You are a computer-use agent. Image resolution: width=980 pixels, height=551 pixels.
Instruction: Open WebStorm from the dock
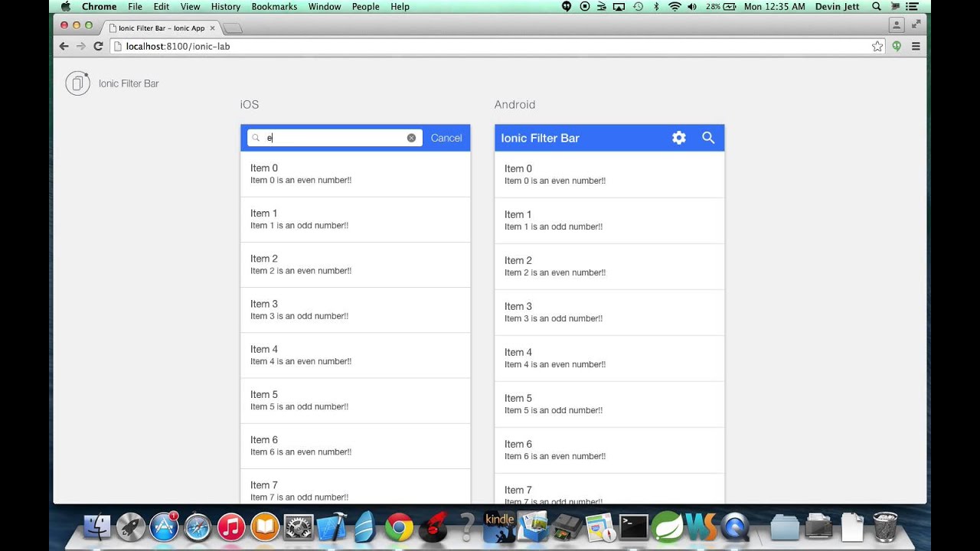(x=701, y=527)
